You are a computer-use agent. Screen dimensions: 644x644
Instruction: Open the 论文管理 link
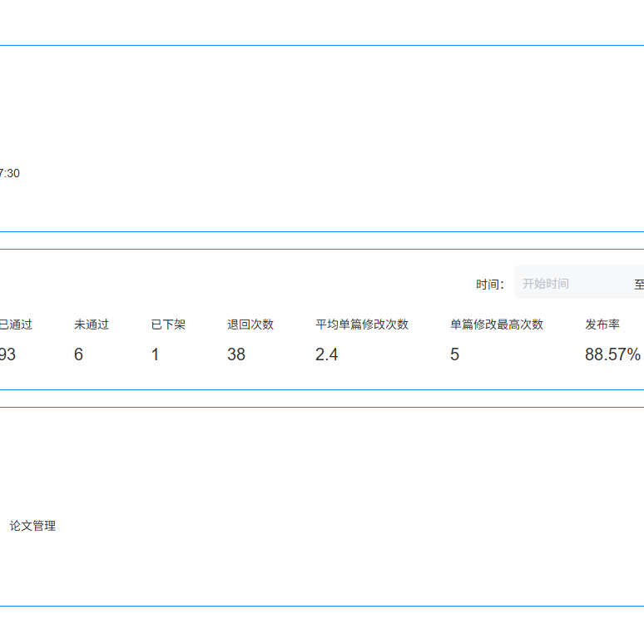(32, 526)
